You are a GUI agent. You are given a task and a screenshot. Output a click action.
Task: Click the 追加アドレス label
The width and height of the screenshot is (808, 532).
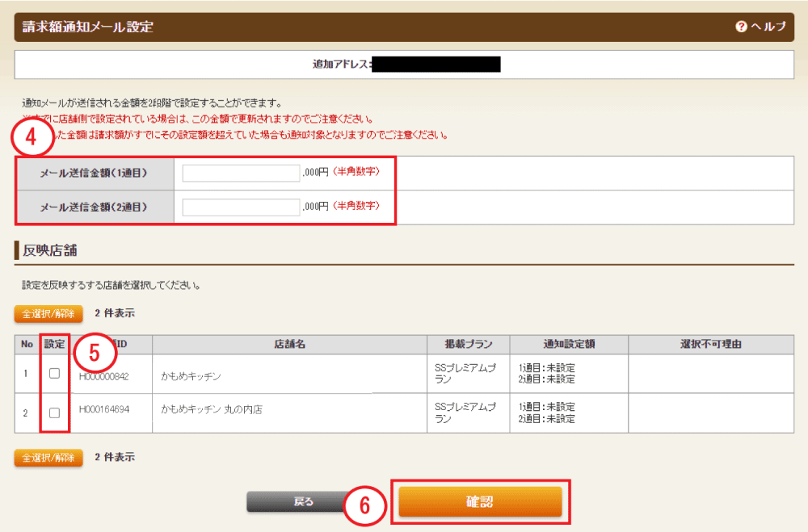tap(341, 65)
